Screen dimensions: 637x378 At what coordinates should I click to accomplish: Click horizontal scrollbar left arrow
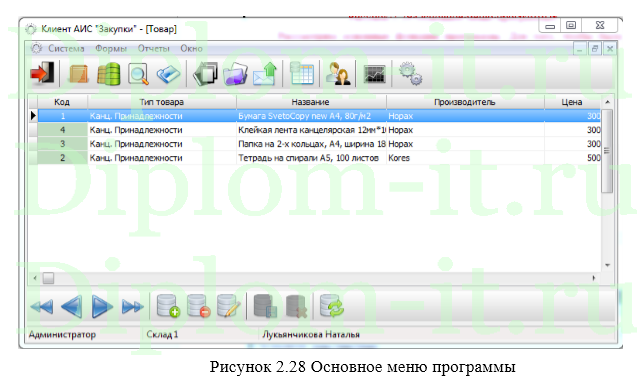(35, 278)
